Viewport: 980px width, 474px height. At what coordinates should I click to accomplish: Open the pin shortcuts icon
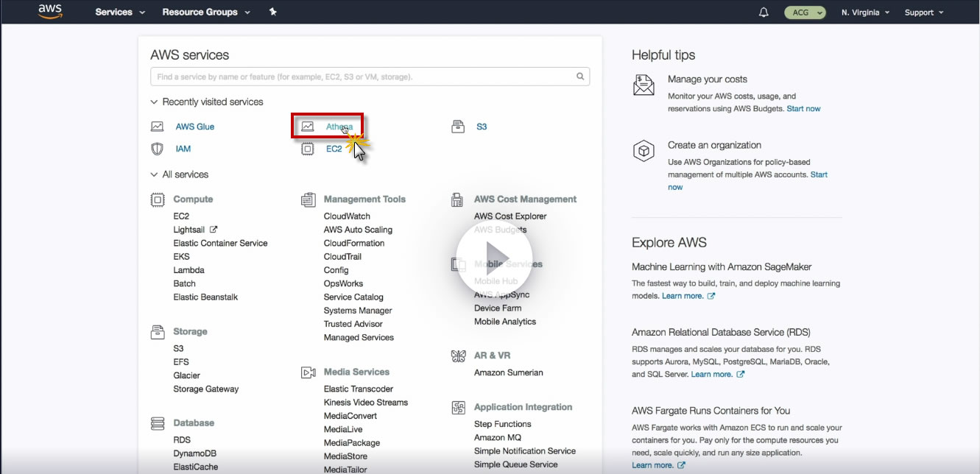[273, 12]
